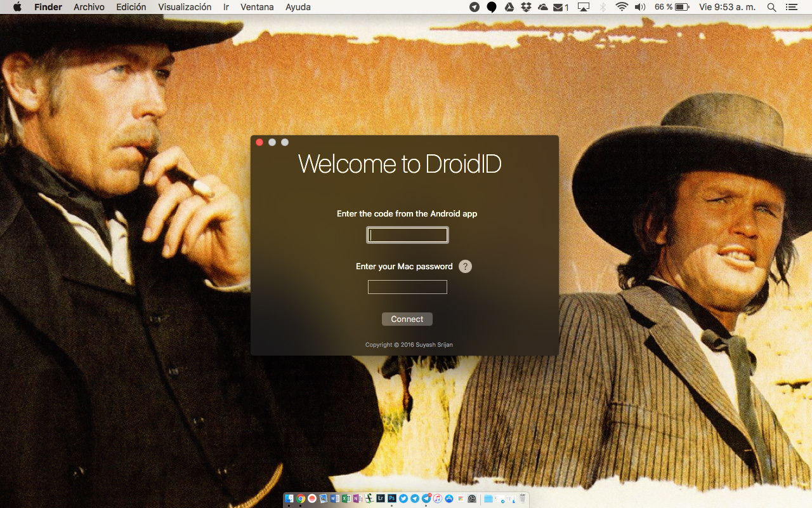Open the Wi-Fi status menu
Screen dimensions: 812x508
coord(621,7)
